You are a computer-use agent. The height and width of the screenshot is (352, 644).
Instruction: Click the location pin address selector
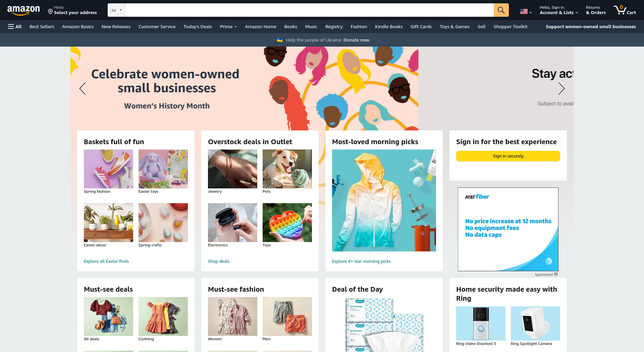pos(72,10)
